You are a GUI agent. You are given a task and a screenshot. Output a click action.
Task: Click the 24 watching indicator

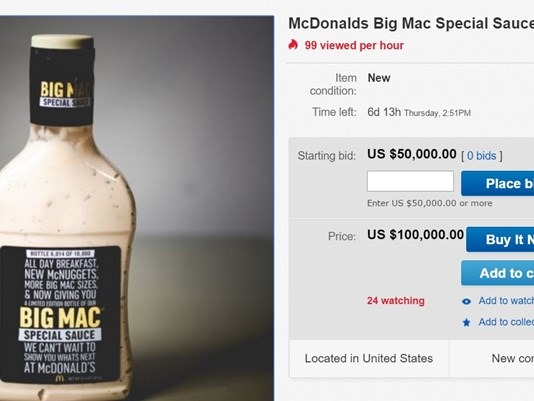396,300
